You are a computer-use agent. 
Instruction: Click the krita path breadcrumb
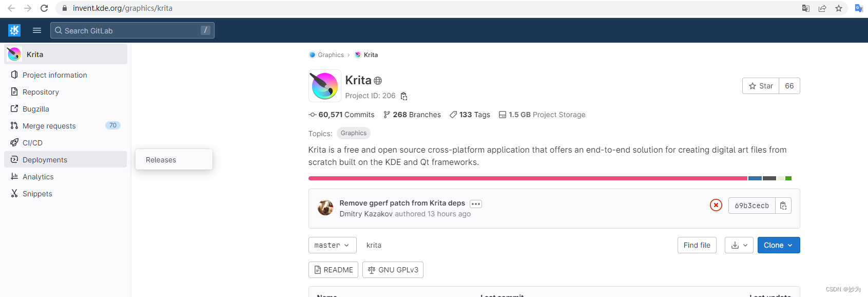coord(374,245)
